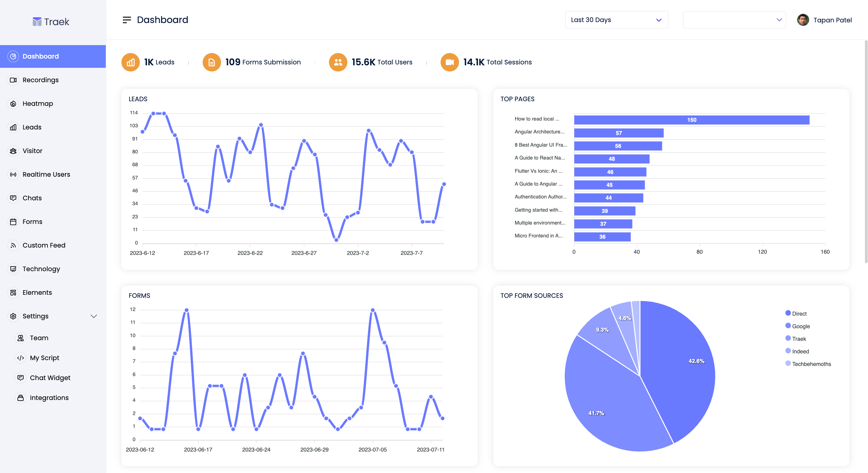The height and width of the screenshot is (473, 868).
Task: Toggle the sidebar with hamburger icon
Action: 127,20
